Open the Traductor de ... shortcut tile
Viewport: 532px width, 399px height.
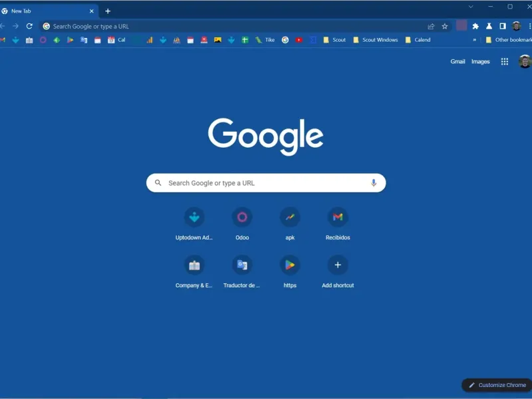pyautogui.click(x=242, y=272)
